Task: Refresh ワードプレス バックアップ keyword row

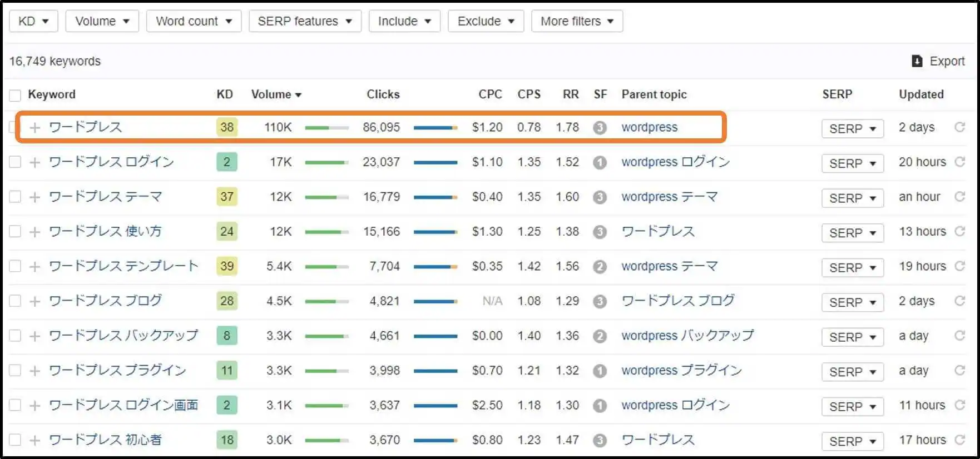Action: tap(959, 335)
